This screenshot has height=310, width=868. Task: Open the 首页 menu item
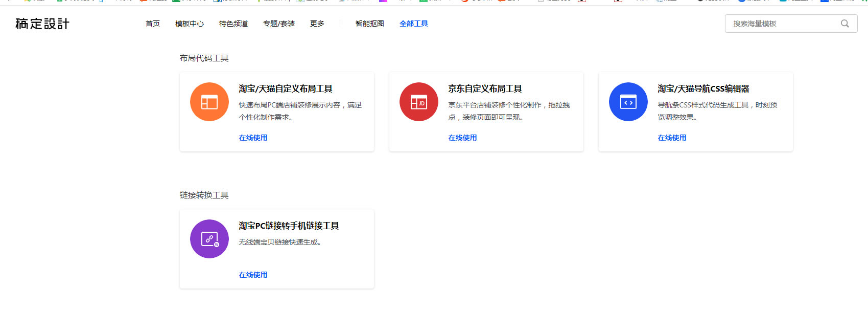coord(153,24)
